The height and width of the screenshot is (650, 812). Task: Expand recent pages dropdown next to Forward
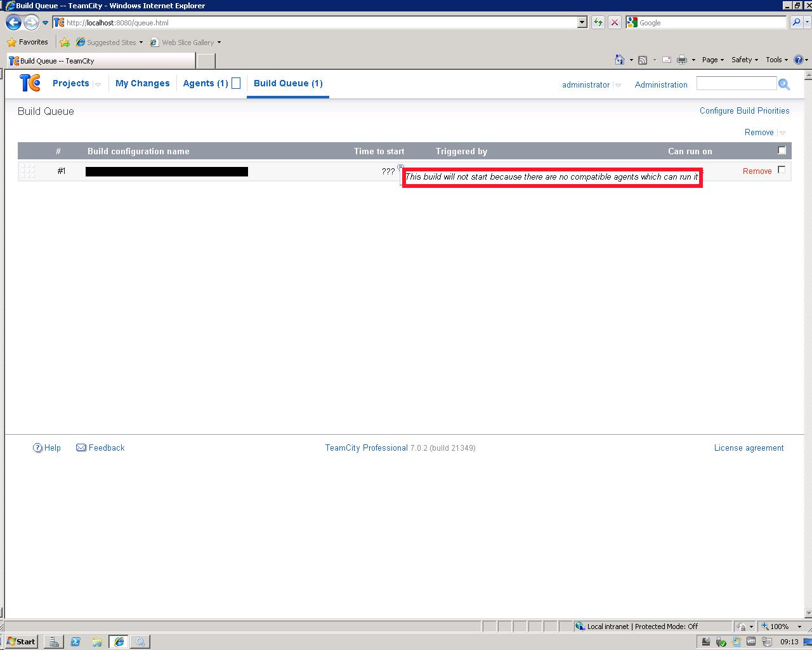(45, 23)
